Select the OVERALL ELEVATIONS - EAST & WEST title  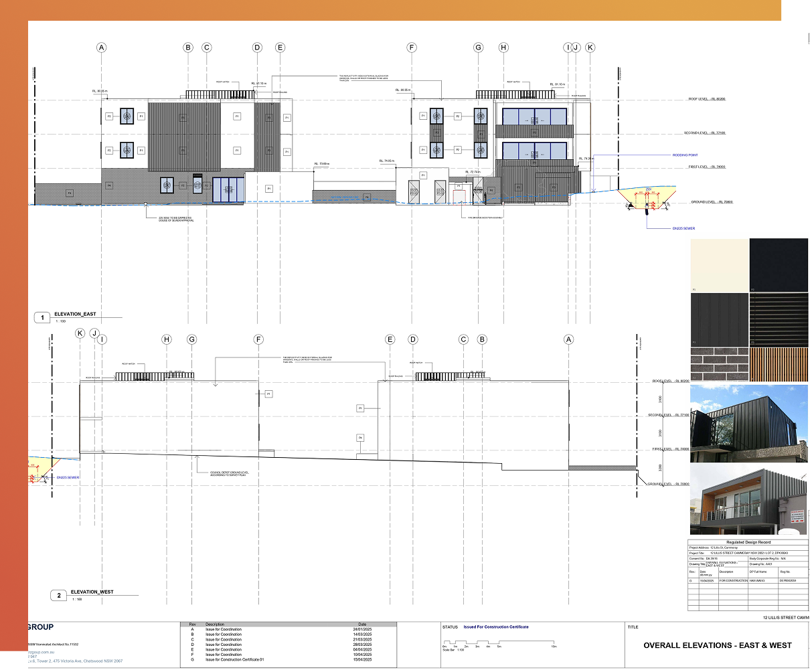(x=717, y=646)
